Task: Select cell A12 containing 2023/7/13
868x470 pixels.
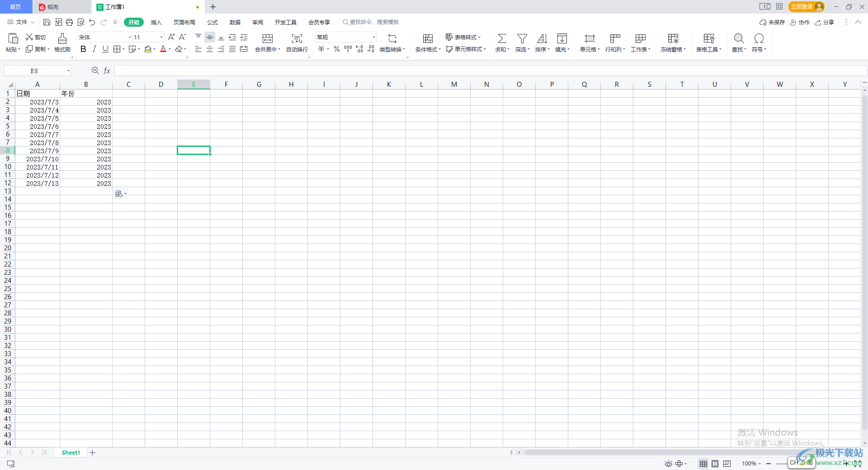Action: [x=38, y=183]
